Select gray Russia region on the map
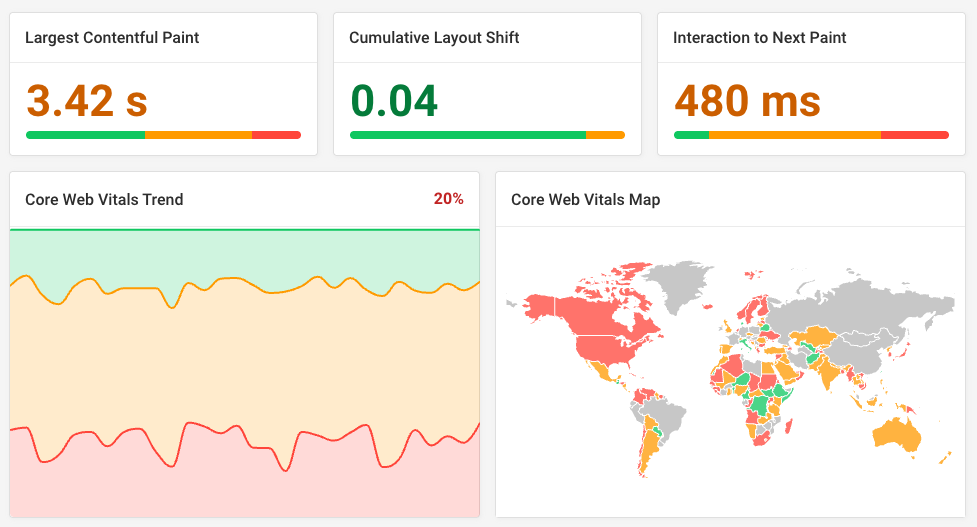This screenshot has width=977, height=527. [840, 300]
